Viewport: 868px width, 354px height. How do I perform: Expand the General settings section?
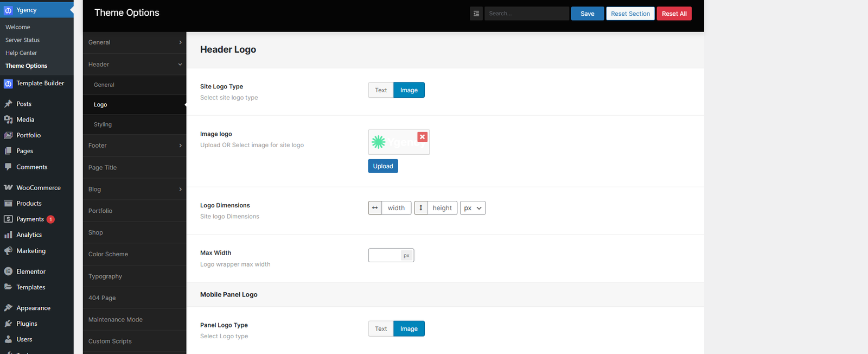coord(134,42)
